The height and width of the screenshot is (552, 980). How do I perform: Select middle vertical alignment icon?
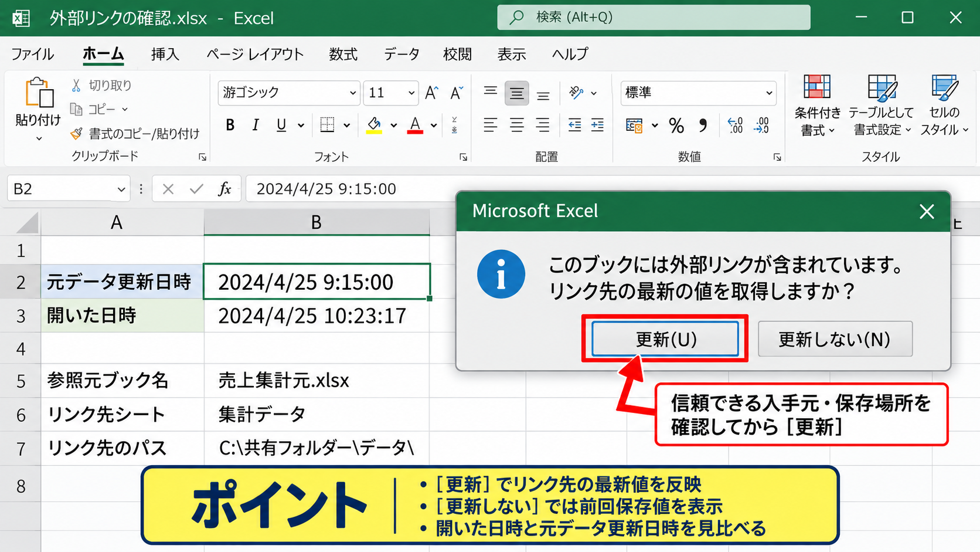click(x=516, y=93)
